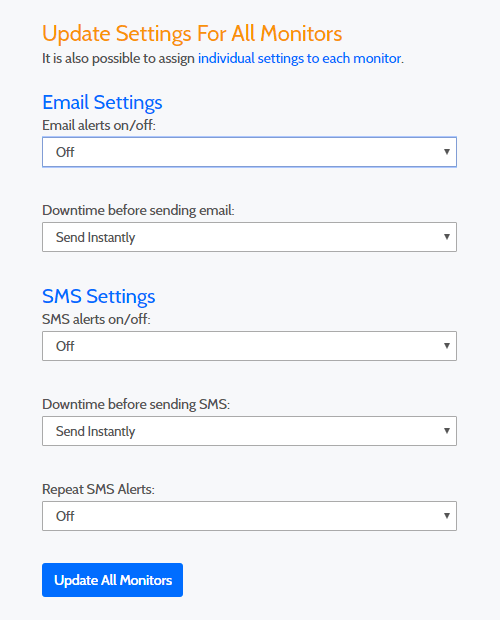This screenshot has height=620, width=500.
Task: Click the Downtime before sending email label
Action: click(x=138, y=210)
